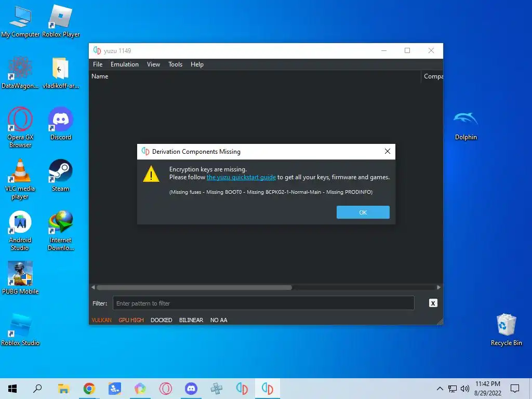Image resolution: width=532 pixels, height=399 pixels.
Task: Click OK in Derivation Components dialog
Action: click(363, 212)
